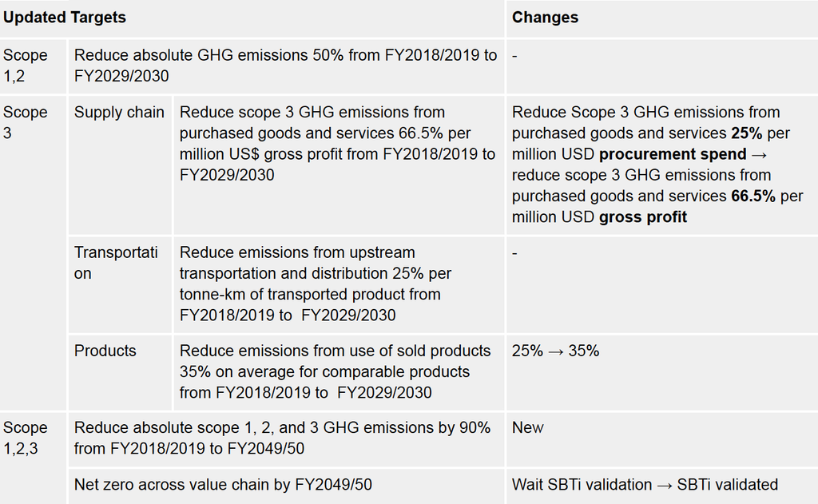
Task: Click the upstream transportation and distribution target cell
Action: (x=339, y=284)
